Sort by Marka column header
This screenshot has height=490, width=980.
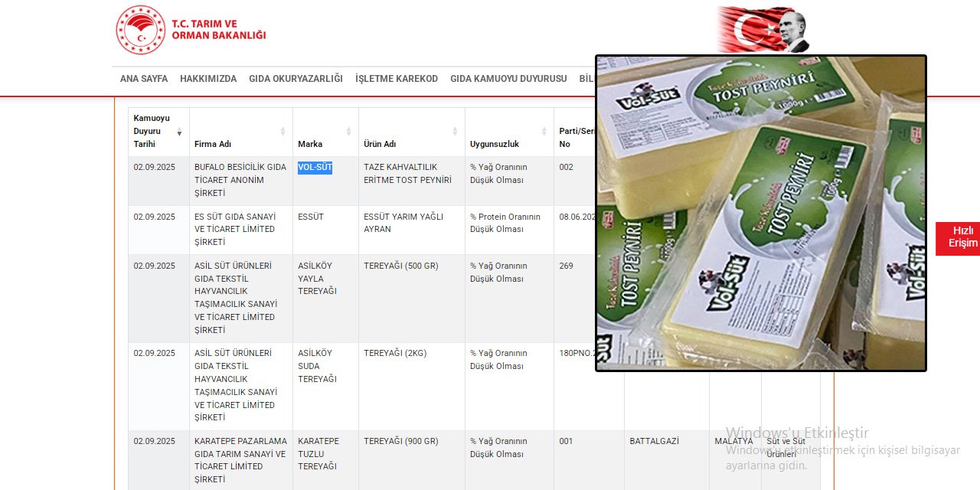(325, 132)
